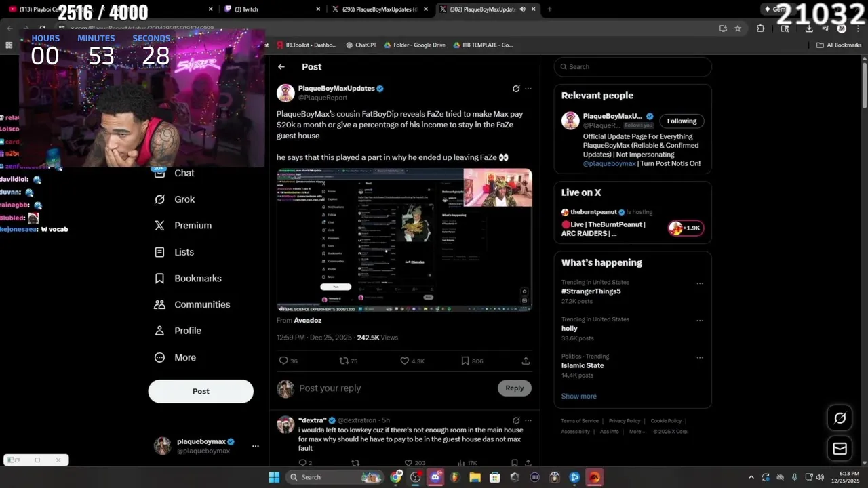
Task: Open Grok from the X sidebar
Action: click(x=175, y=199)
